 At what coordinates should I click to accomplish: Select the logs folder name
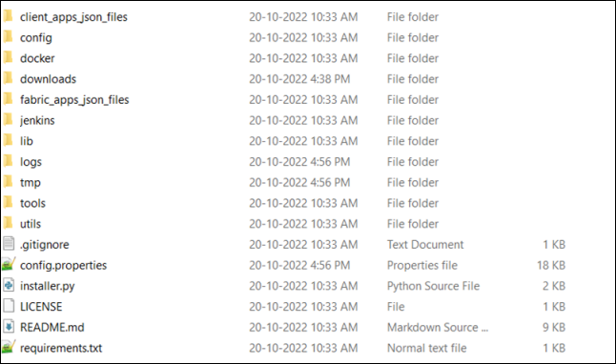pos(31,162)
